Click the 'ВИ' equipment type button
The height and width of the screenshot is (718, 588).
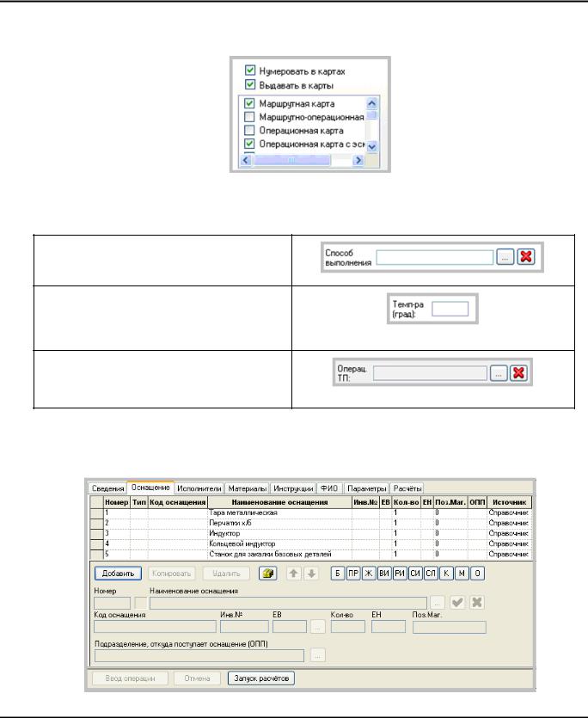click(384, 574)
